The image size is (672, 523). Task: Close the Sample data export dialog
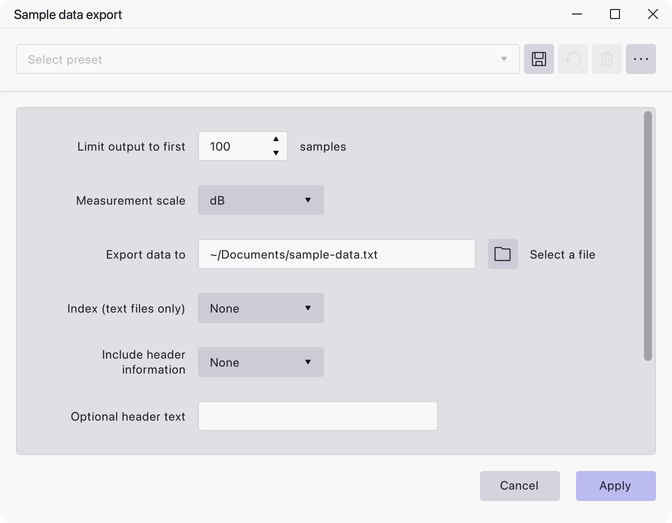coord(653,14)
